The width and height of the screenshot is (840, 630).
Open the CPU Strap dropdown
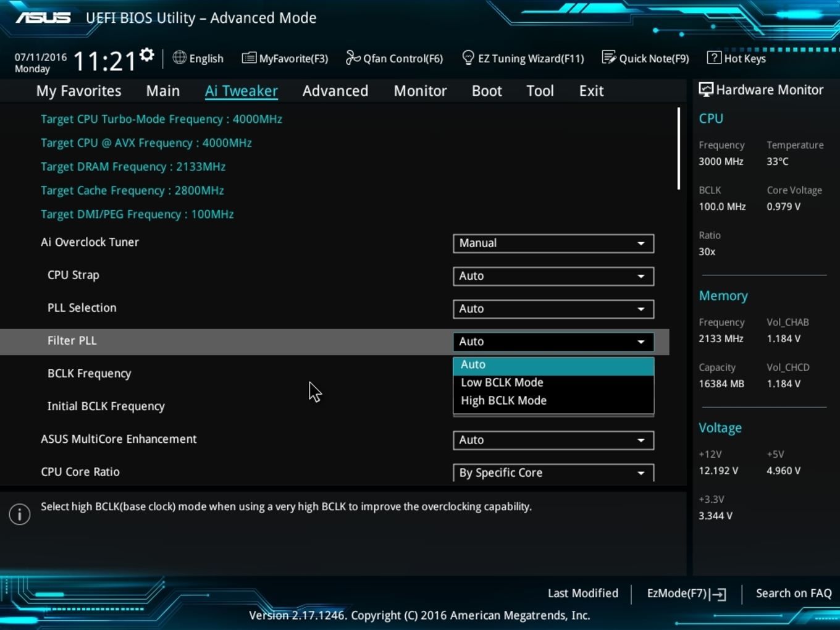553,276
